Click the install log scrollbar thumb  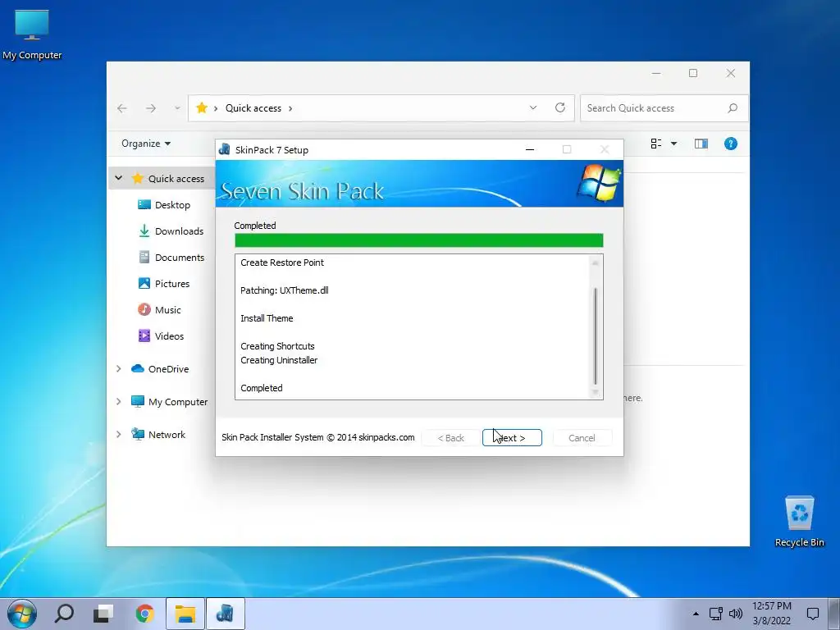596,336
